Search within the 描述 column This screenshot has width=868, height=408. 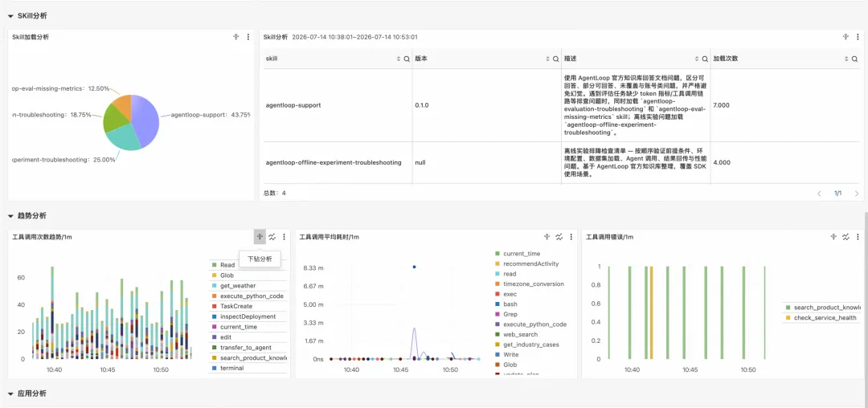(705, 59)
